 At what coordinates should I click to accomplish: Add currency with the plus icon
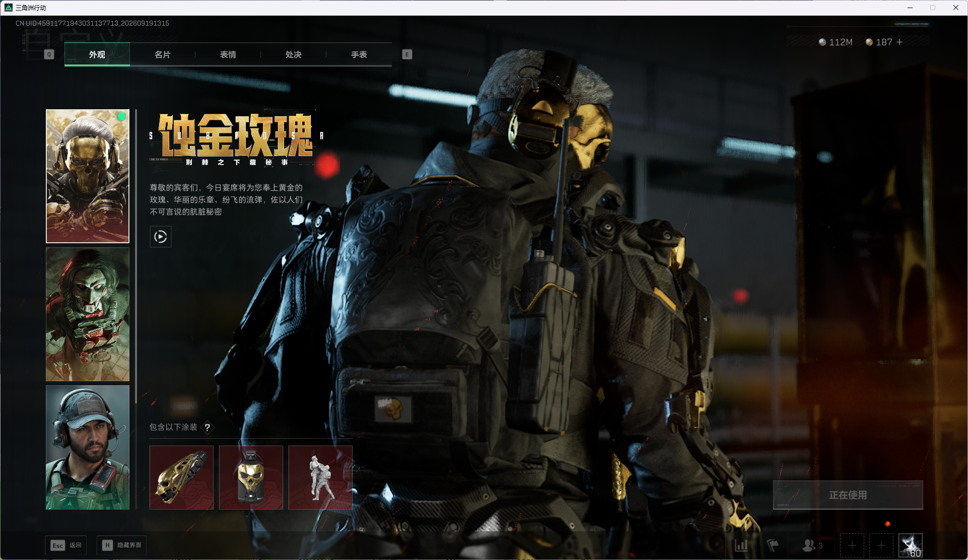[900, 42]
